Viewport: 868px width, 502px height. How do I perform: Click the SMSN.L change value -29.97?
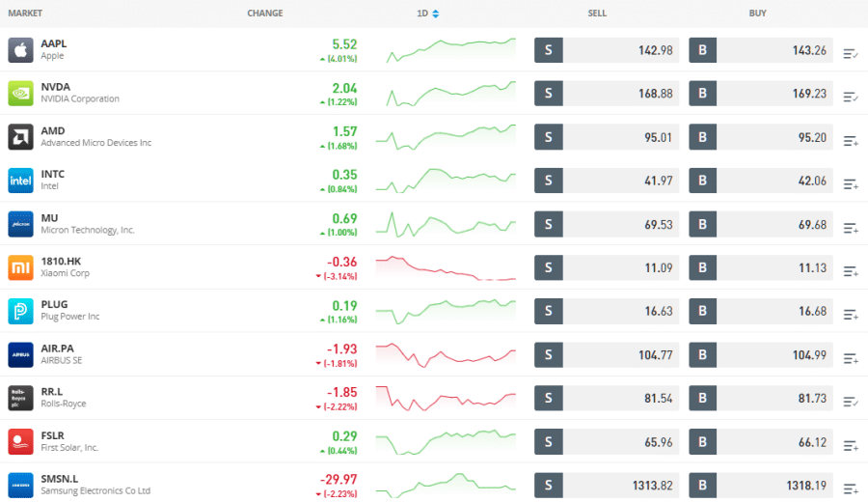(339, 479)
